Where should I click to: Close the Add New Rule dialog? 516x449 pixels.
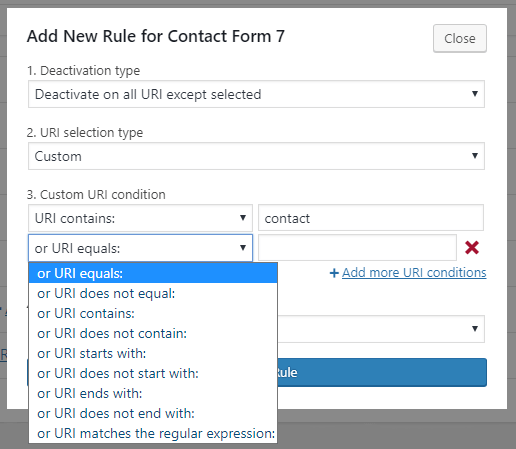[x=460, y=38]
